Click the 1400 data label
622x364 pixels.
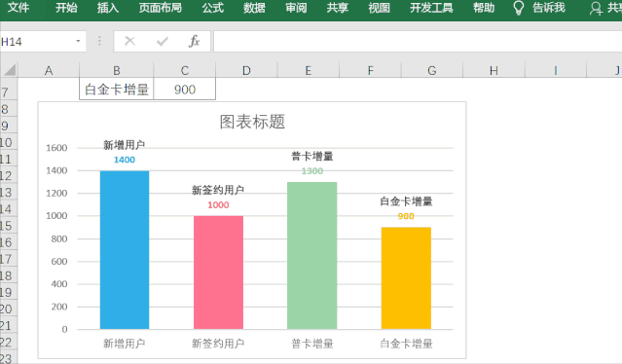pyautogui.click(x=125, y=160)
